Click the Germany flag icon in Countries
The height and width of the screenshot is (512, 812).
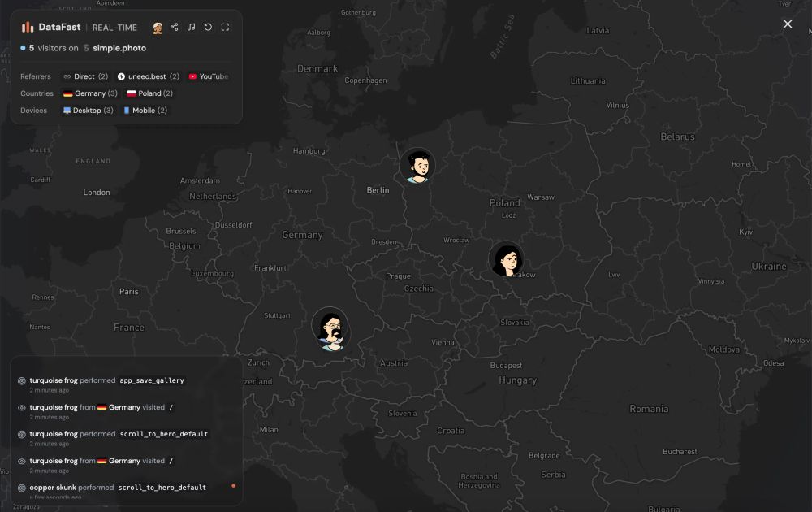[x=68, y=93]
